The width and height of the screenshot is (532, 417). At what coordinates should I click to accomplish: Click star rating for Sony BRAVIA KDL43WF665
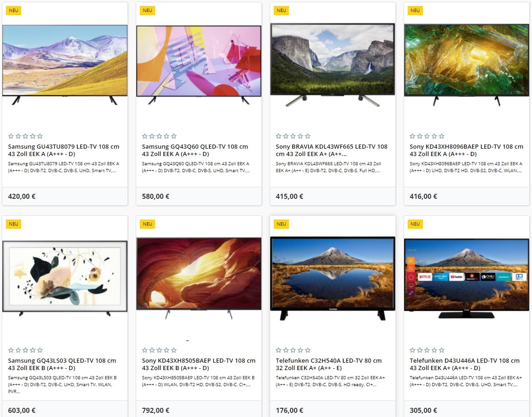[x=293, y=136]
